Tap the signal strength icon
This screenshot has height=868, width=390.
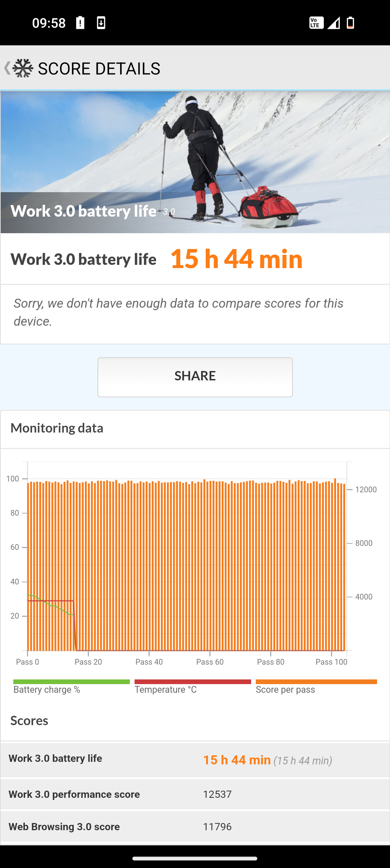click(x=334, y=23)
